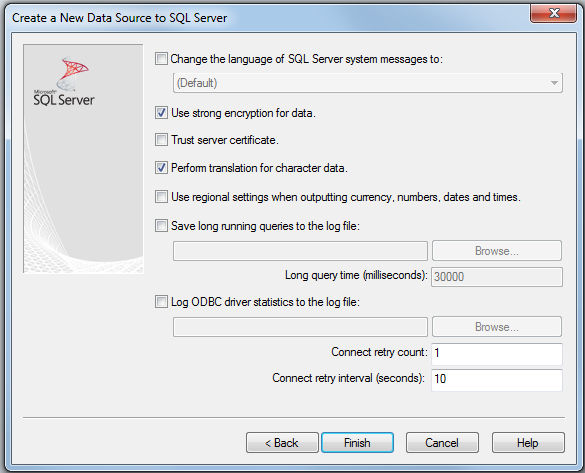Screen dimensions: 585x473
Task: Open Help for this dialog
Action: (528, 443)
